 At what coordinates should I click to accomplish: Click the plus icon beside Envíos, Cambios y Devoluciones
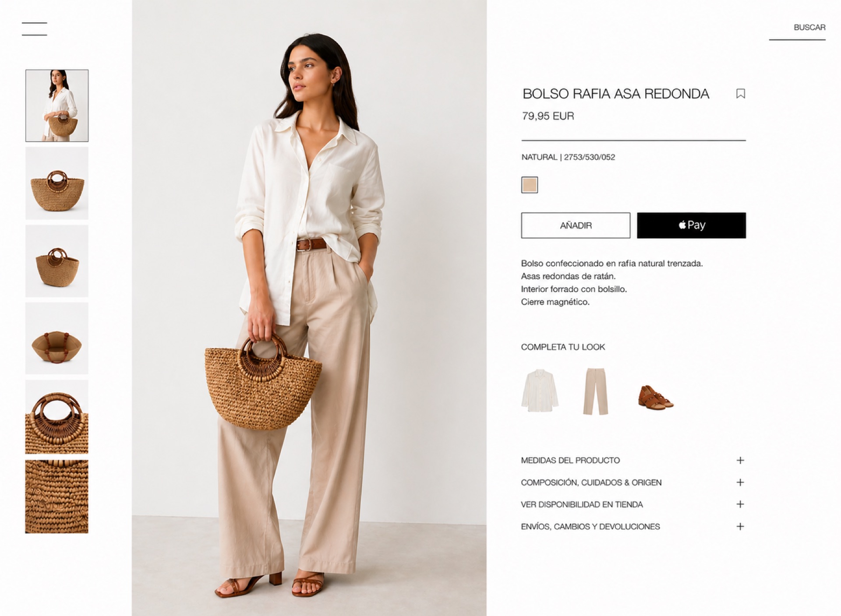[x=740, y=527]
